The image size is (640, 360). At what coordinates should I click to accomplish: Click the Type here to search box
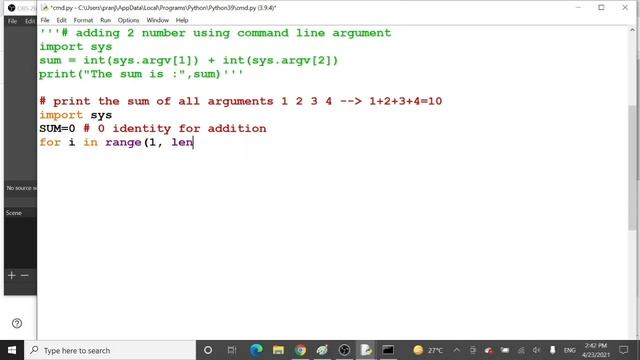[x=110, y=350]
